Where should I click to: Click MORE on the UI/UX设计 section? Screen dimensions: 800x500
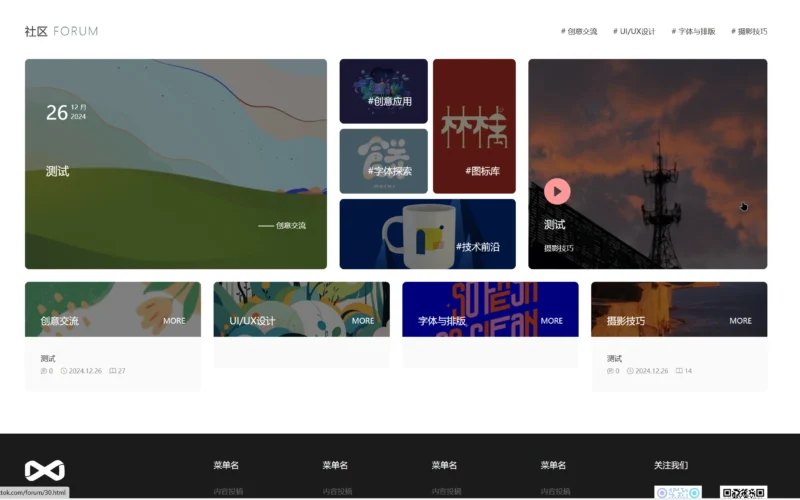point(363,321)
